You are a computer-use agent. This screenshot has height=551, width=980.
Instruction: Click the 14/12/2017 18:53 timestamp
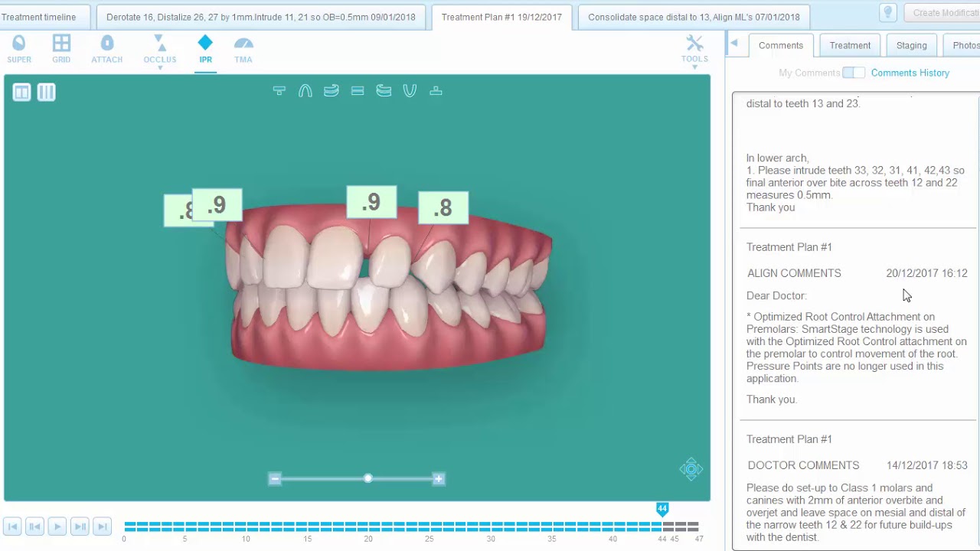coord(926,465)
